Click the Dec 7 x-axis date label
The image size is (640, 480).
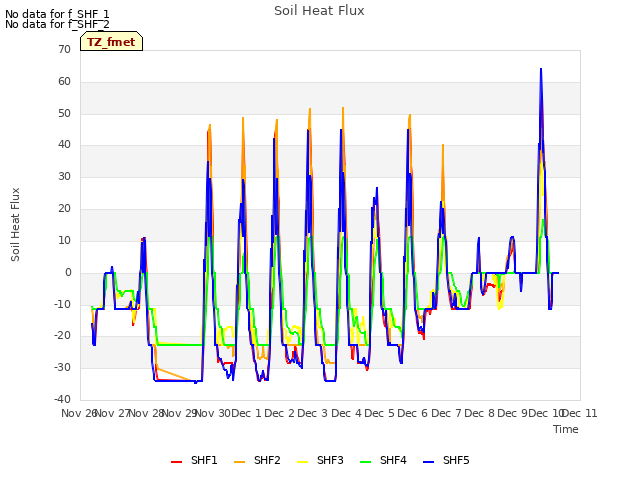[x=446, y=413]
